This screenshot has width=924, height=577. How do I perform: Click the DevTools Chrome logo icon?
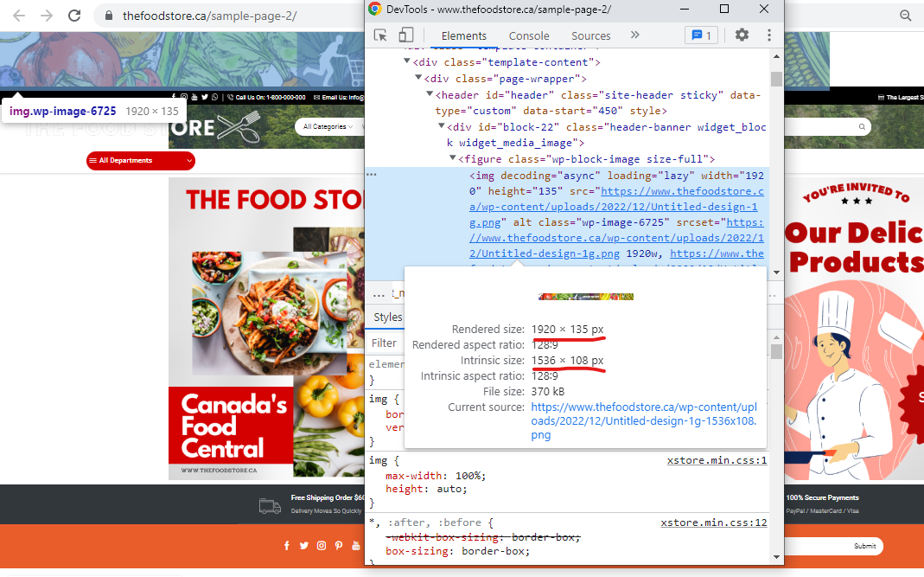click(375, 9)
